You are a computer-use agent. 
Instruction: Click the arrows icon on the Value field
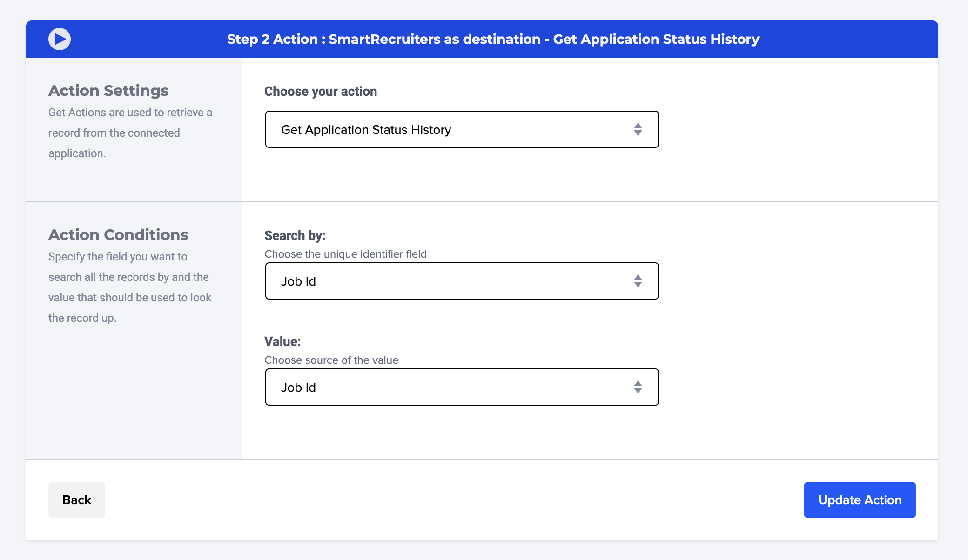click(x=638, y=387)
